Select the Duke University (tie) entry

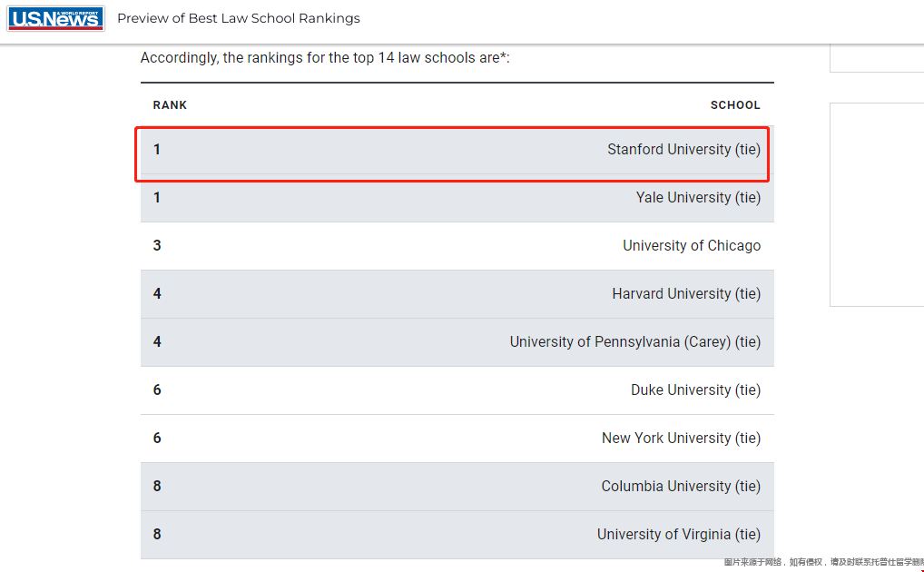point(695,390)
